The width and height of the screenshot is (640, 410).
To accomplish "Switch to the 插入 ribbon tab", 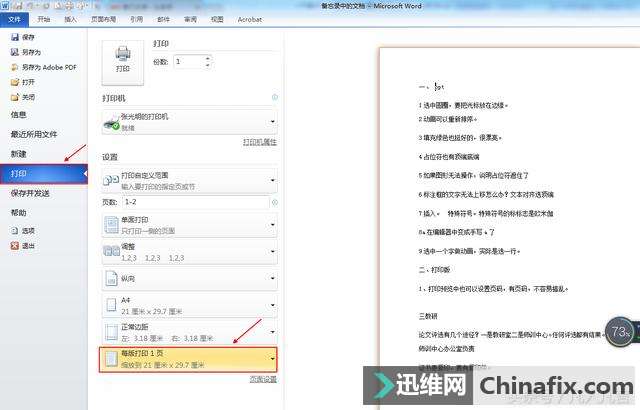I will pos(70,19).
